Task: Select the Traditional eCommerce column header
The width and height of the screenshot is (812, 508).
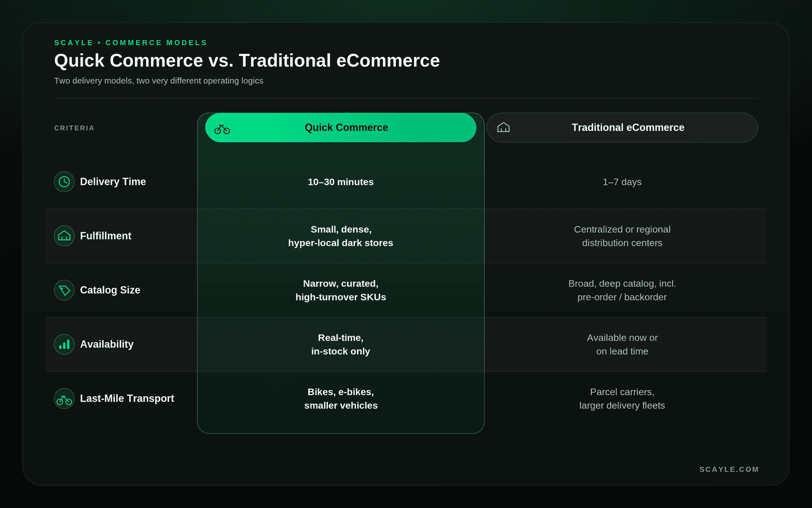Action: click(622, 128)
